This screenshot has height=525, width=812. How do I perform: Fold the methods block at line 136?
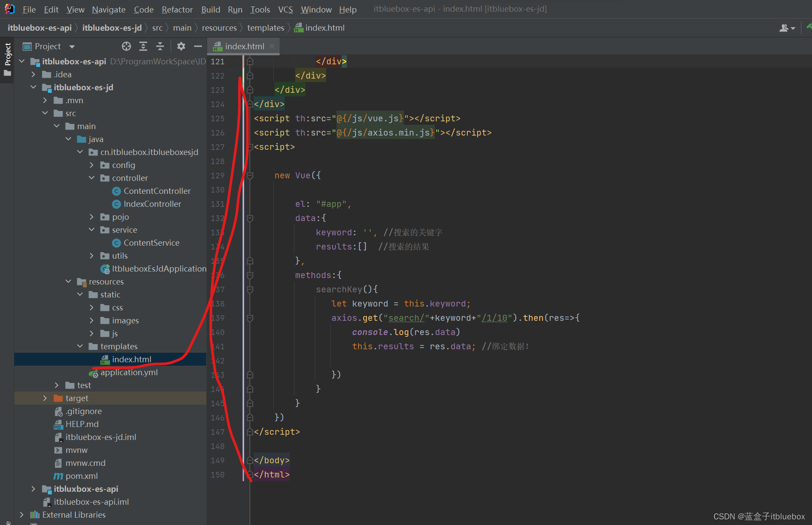click(x=250, y=275)
